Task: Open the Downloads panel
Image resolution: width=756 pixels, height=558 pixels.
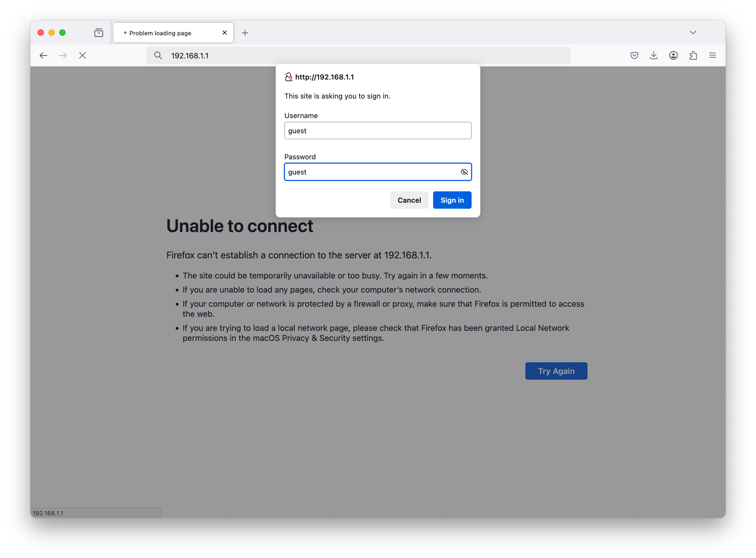Action: 654,55
